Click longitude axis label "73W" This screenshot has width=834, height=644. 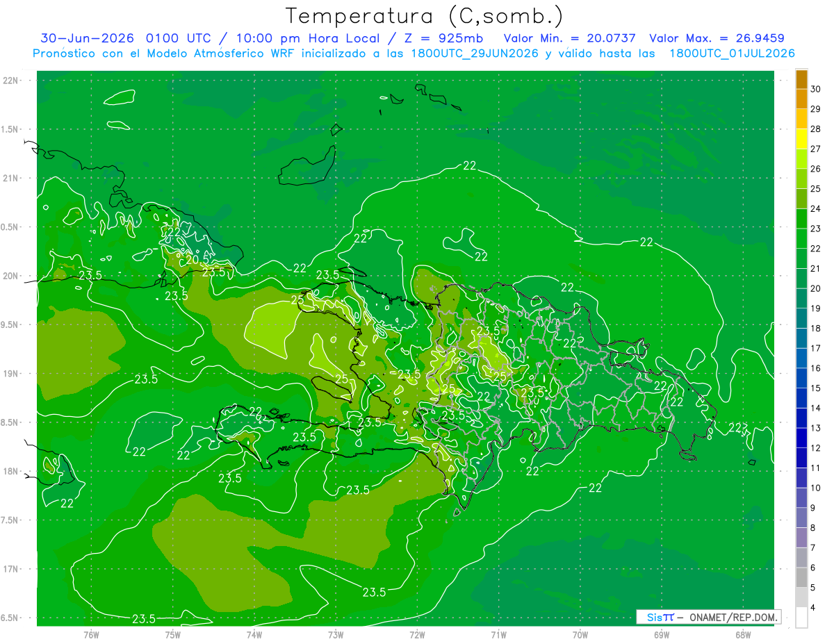point(336,635)
